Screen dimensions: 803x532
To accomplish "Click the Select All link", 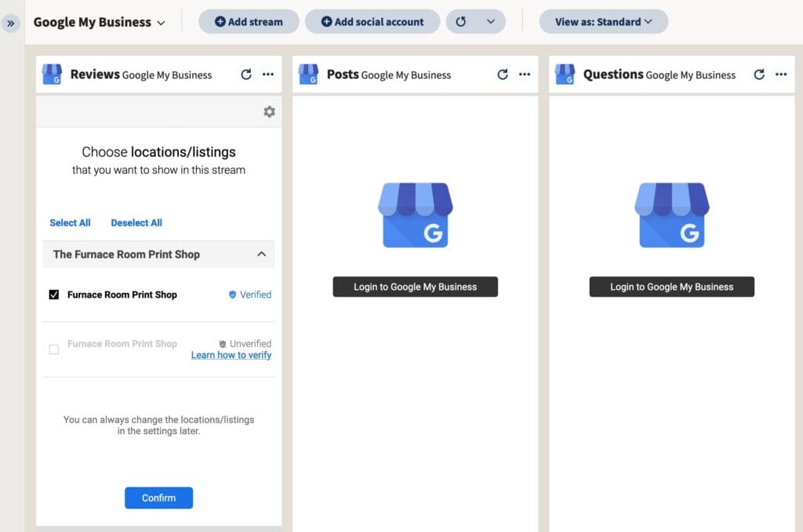I will tap(70, 223).
